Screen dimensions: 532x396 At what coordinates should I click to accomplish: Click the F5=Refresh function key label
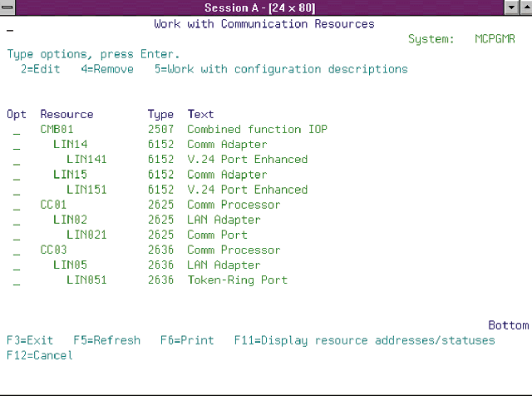pyautogui.click(x=107, y=340)
